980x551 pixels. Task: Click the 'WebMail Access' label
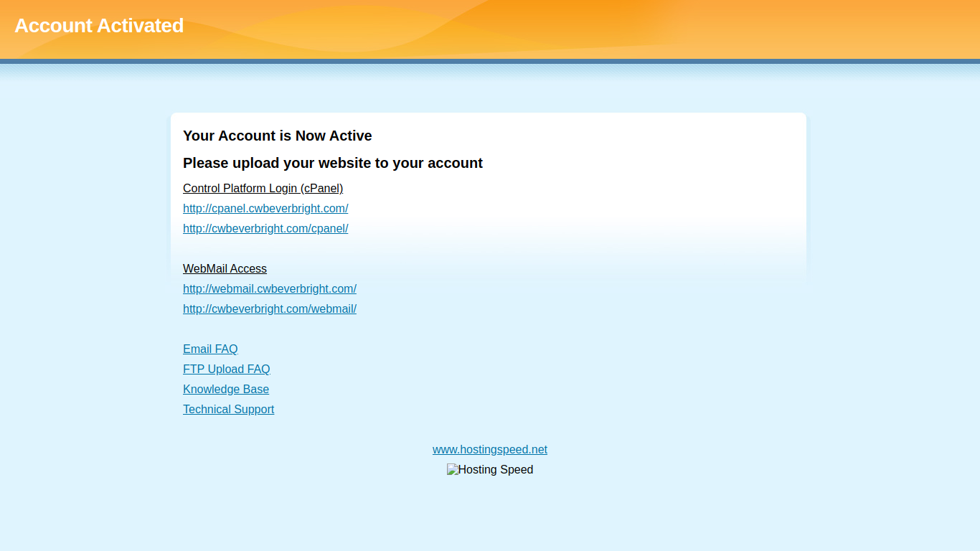[225, 269]
